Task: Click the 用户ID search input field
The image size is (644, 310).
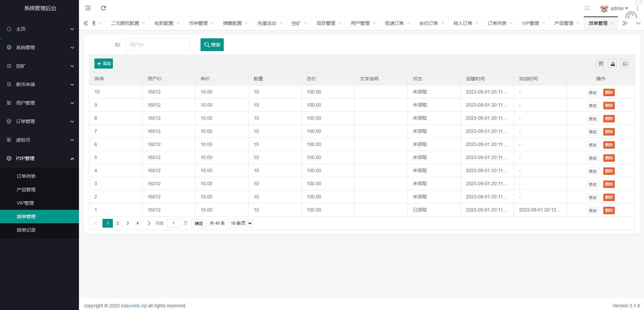Action: click(158, 45)
